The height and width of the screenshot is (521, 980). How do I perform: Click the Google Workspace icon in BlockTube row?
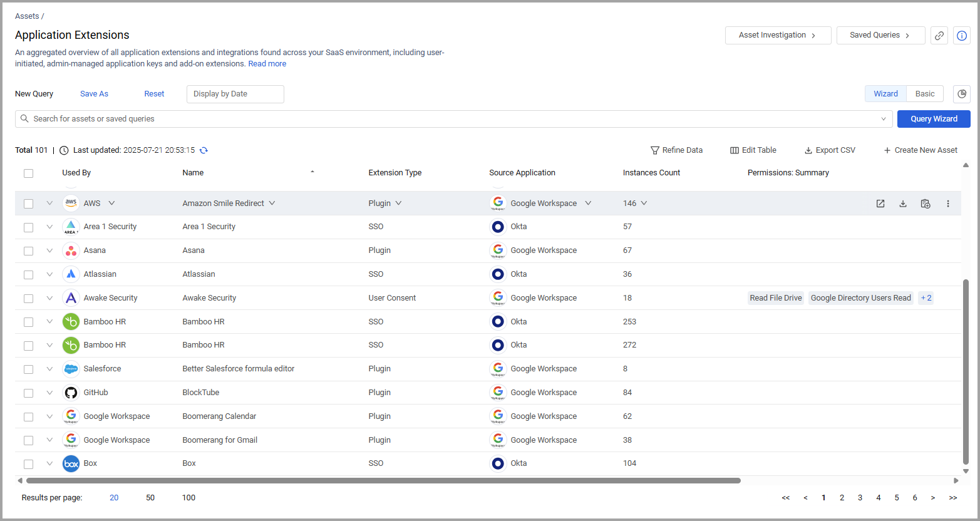pos(498,393)
